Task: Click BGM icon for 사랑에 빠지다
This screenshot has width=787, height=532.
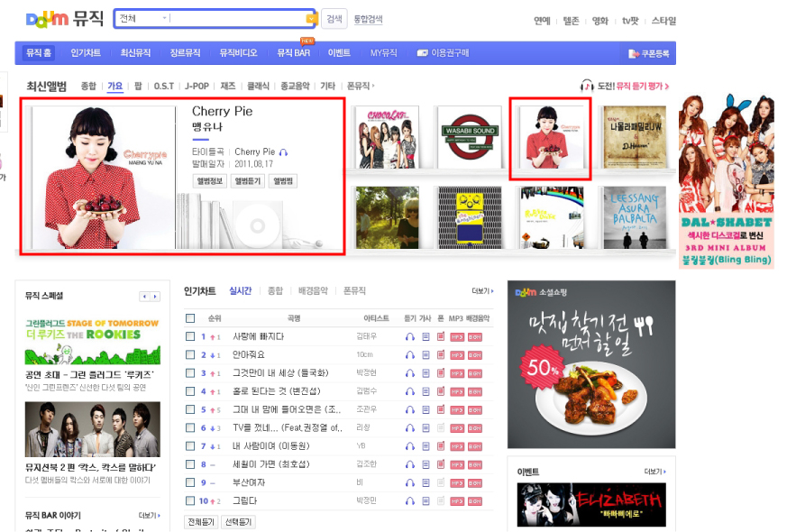Action: coord(475,337)
